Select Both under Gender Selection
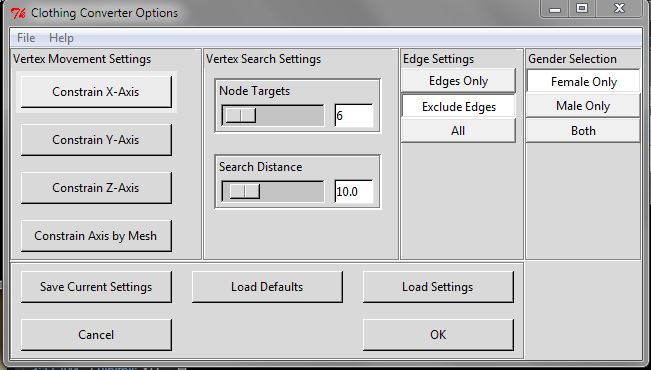 click(583, 131)
